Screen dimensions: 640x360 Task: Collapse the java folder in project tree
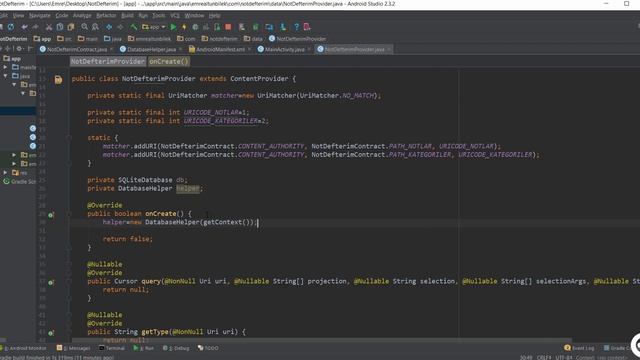tap(5, 76)
